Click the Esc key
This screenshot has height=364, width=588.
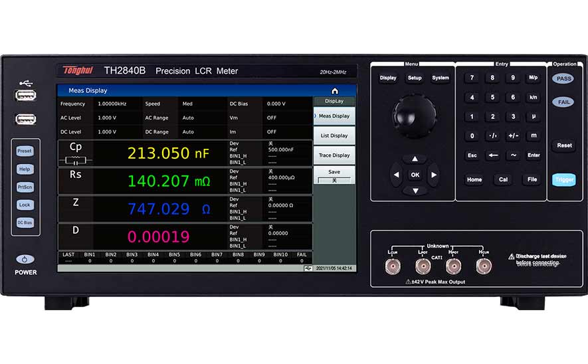pyautogui.click(x=472, y=155)
